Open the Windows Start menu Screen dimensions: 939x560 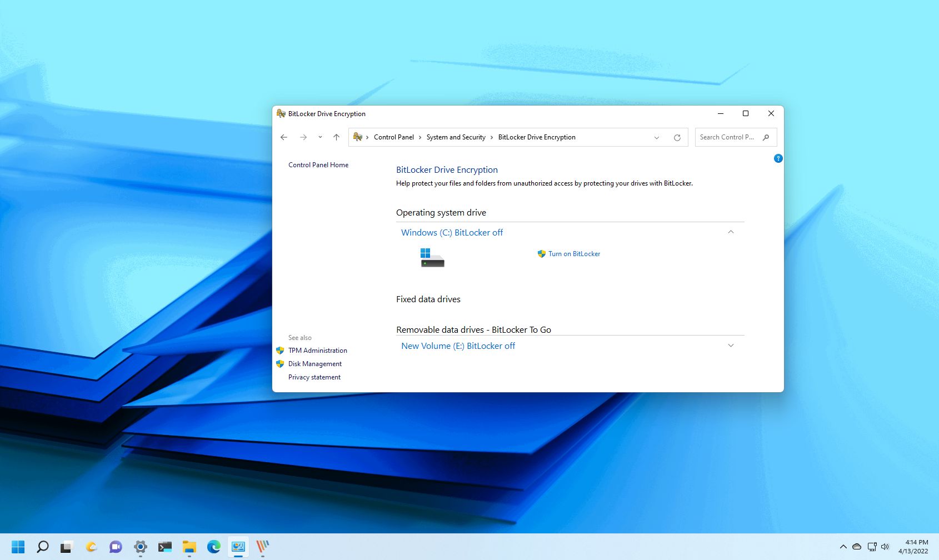tap(18, 547)
